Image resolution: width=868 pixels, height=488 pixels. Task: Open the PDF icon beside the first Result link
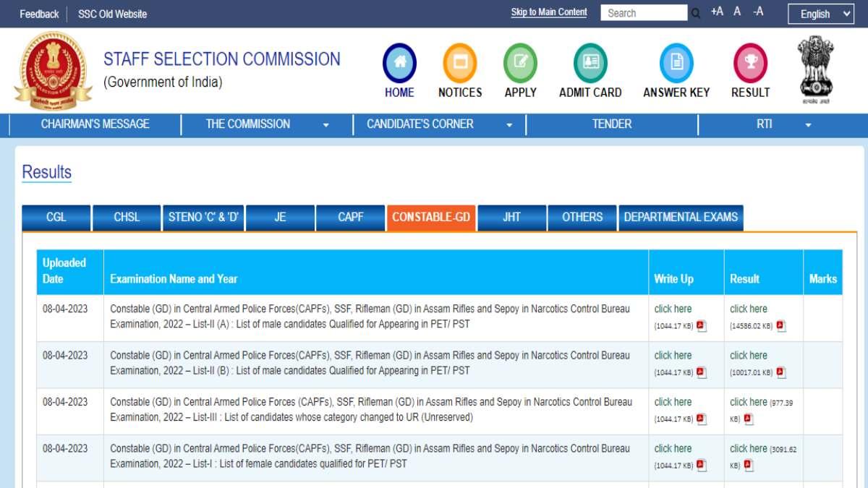pos(780,325)
